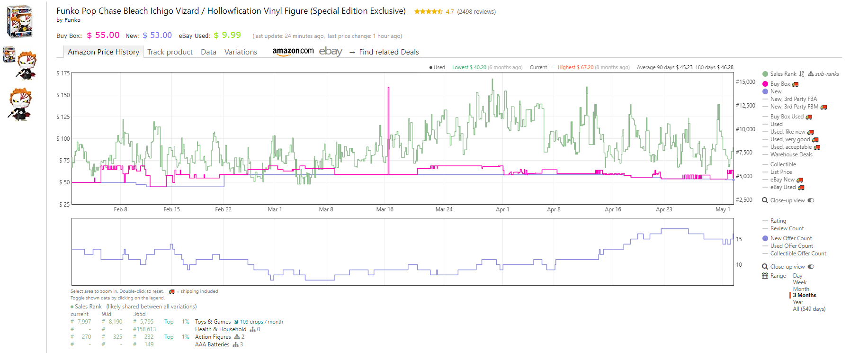Open the Amazon Price History tab
The width and height of the screenshot is (868, 353).
click(x=103, y=52)
